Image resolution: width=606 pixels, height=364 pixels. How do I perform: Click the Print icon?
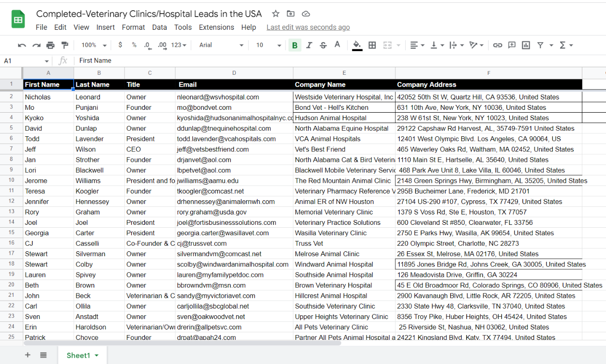pos(51,45)
